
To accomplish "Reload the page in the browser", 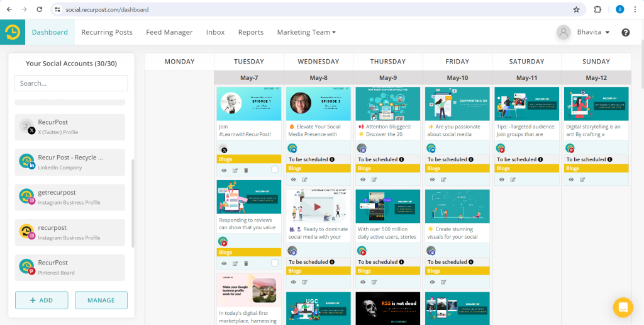I will [x=40, y=9].
